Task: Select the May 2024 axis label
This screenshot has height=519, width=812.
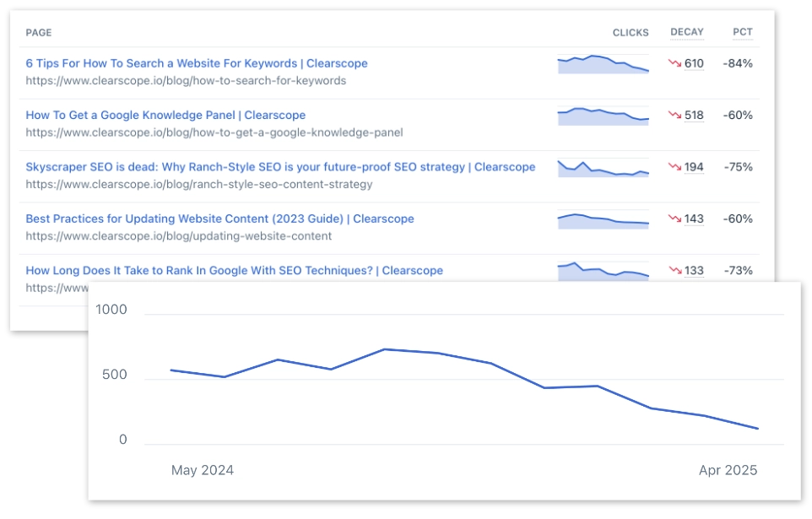Action: point(202,470)
